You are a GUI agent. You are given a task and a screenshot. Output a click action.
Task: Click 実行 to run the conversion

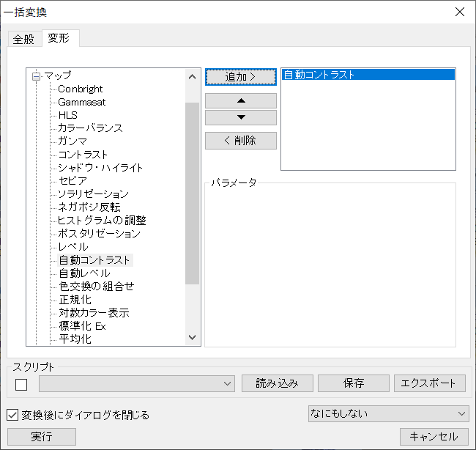pyautogui.click(x=41, y=437)
